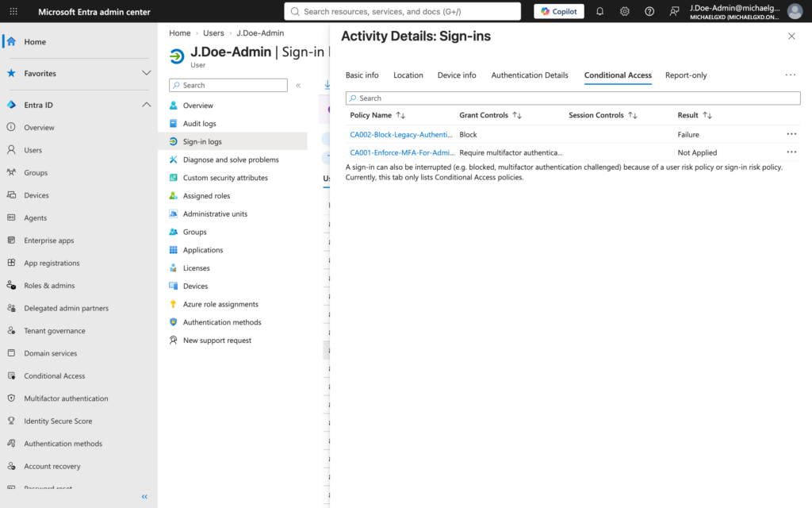
Task: Open the help question mark icon
Action: (x=649, y=11)
